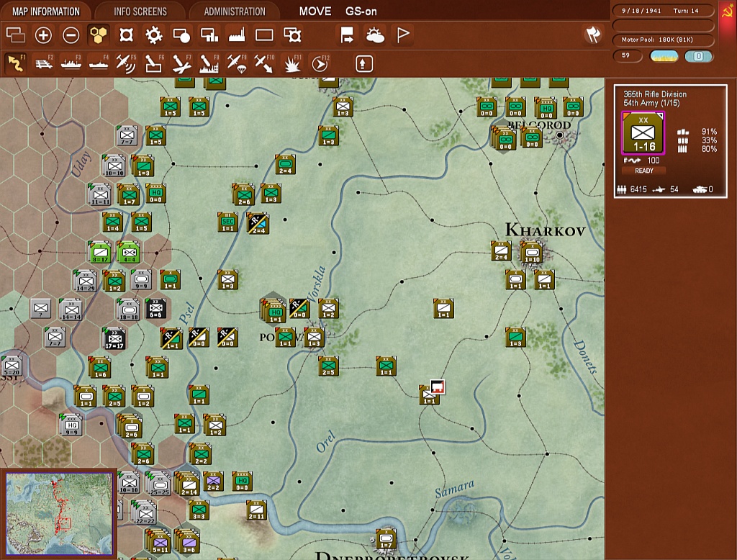Click the pennant flag icon
Screen dimensions: 737x560
403,35
